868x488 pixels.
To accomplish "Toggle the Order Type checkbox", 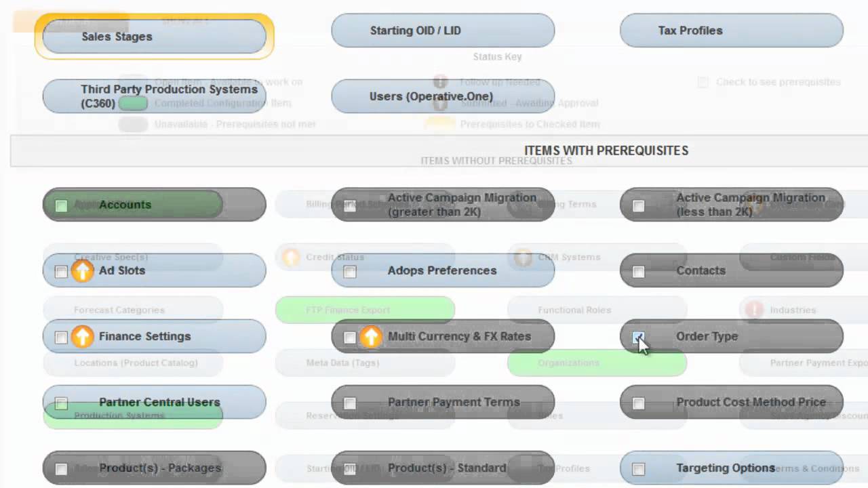I will click(638, 337).
